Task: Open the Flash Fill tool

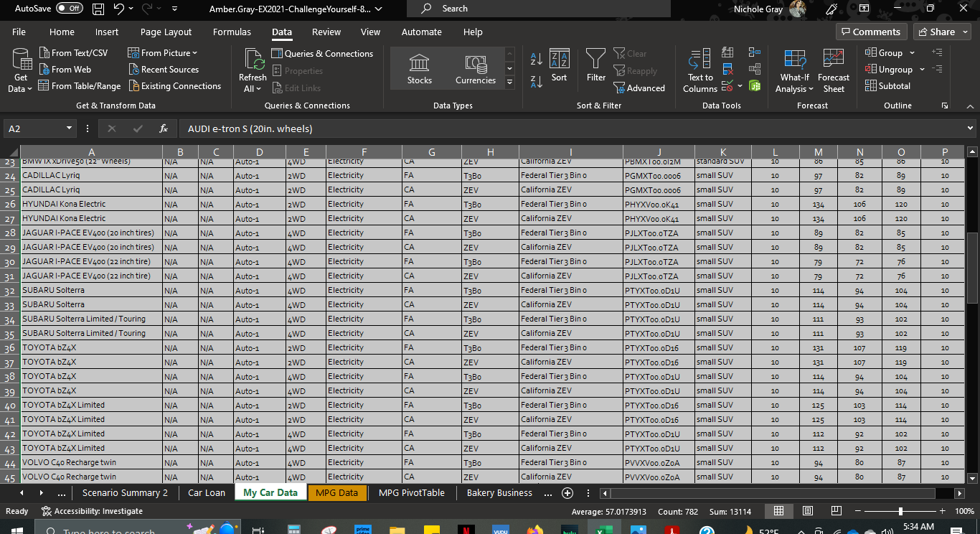Action: pos(727,52)
